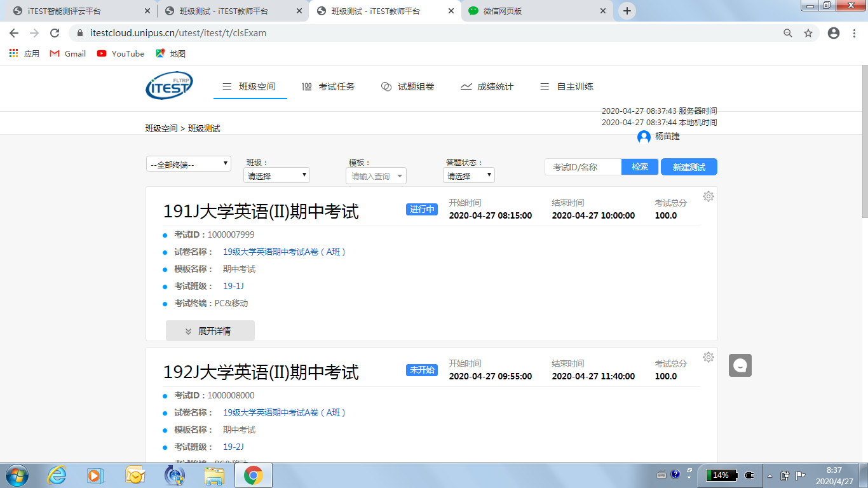Expand 展开详情 for the 191J exam
This screenshot has height=488, width=868.
(x=210, y=330)
